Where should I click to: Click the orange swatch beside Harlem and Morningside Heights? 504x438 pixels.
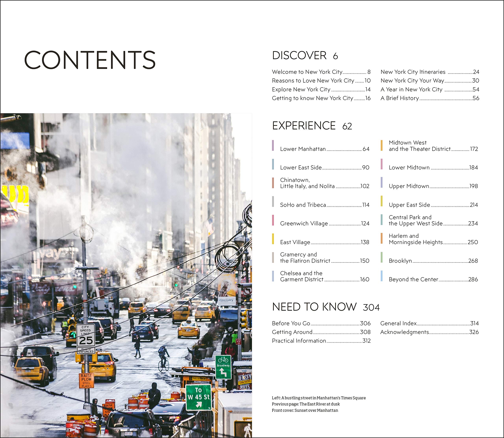click(x=381, y=238)
